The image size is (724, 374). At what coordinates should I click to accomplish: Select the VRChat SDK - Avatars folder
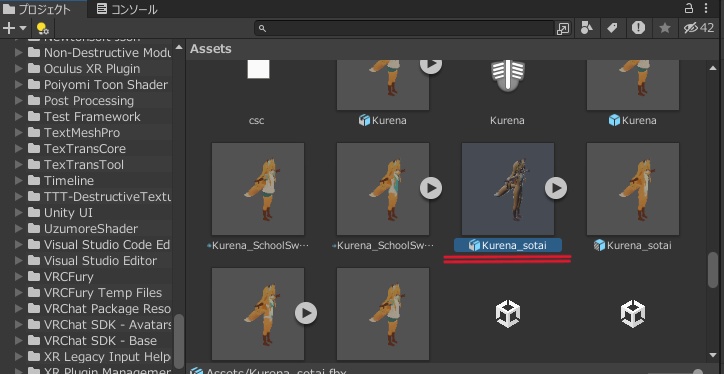[99, 325]
